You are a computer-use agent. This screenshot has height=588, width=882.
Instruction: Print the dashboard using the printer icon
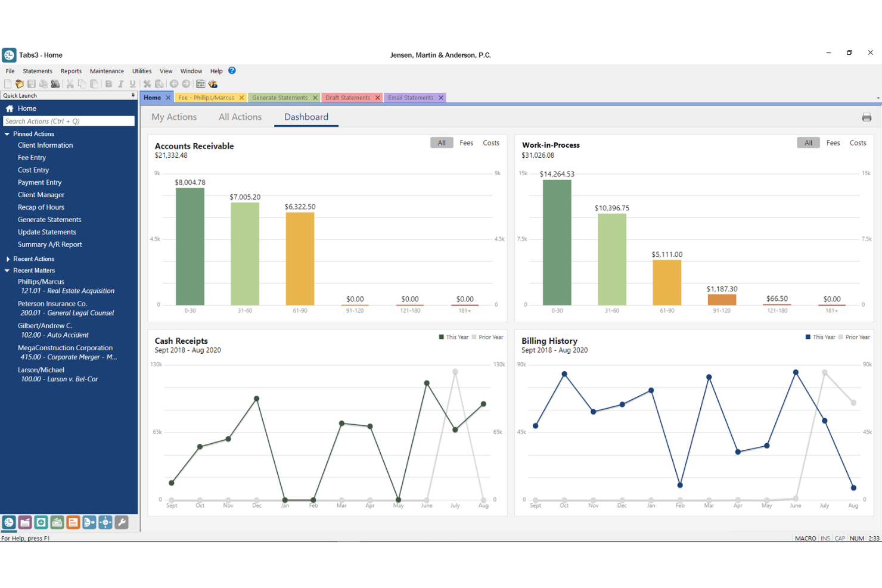point(867,117)
